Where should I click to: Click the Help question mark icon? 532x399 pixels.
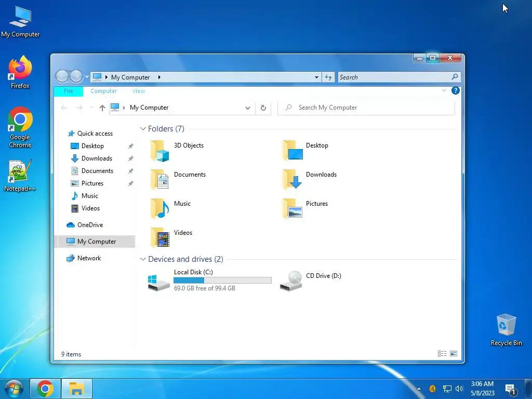[455, 90]
